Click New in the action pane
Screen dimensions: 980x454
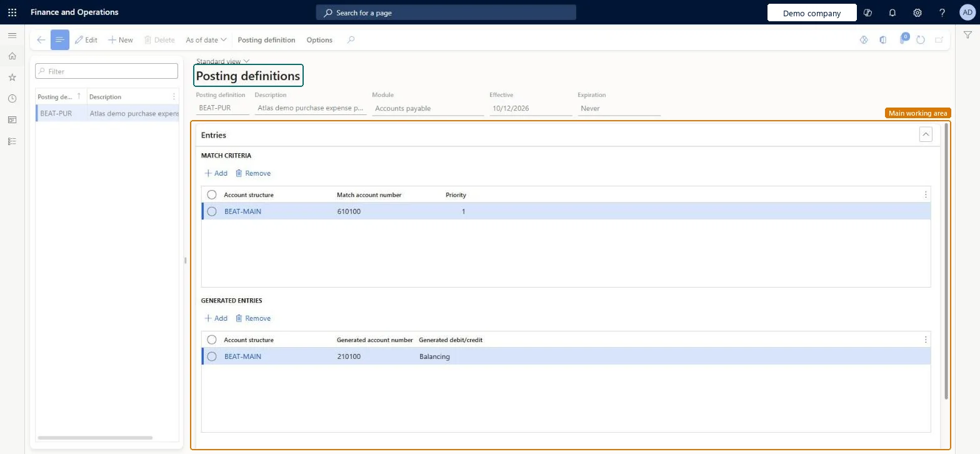point(121,40)
